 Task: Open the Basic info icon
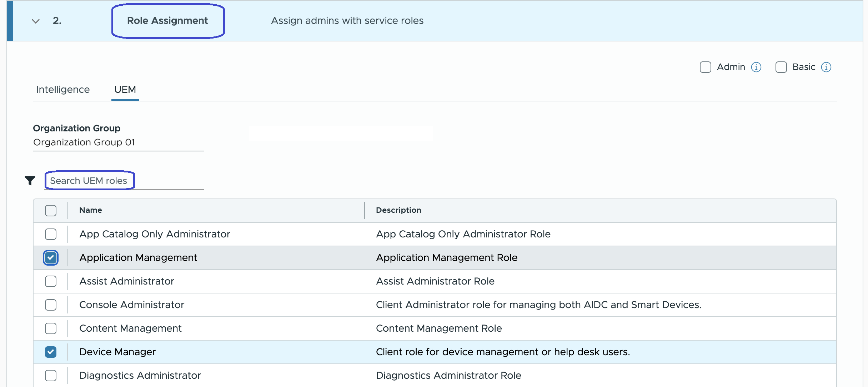(826, 67)
